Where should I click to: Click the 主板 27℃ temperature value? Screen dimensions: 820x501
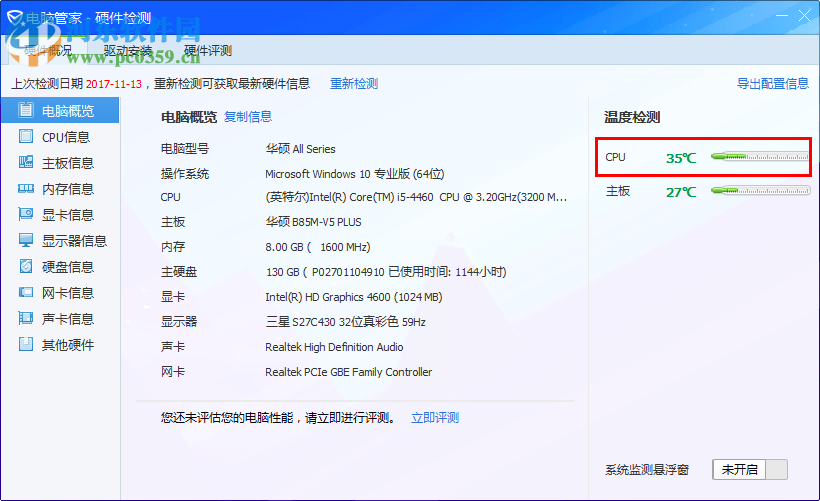681,192
